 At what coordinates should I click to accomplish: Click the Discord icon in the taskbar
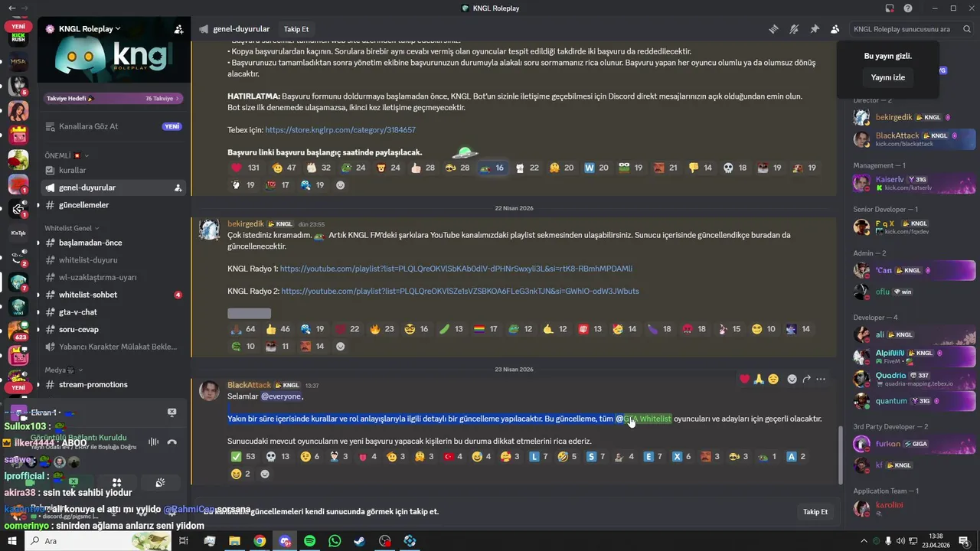(285, 541)
